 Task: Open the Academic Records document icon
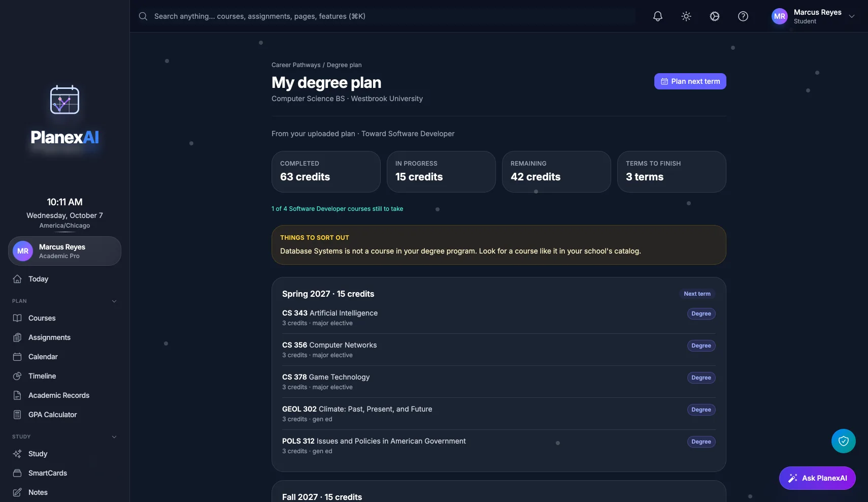(x=17, y=395)
